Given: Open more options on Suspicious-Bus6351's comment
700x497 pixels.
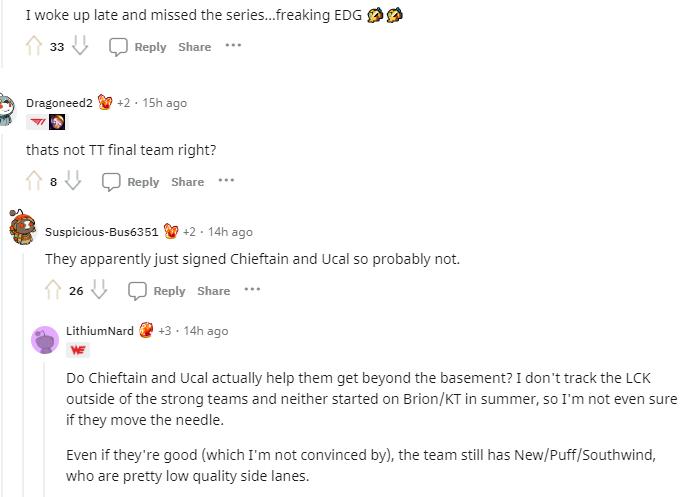Looking at the screenshot, I should (252, 289).
